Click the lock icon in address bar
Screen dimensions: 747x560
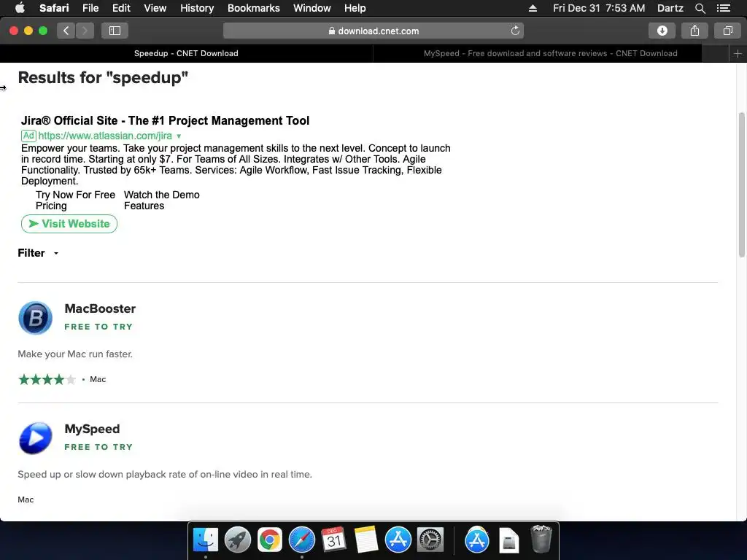coord(332,31)
